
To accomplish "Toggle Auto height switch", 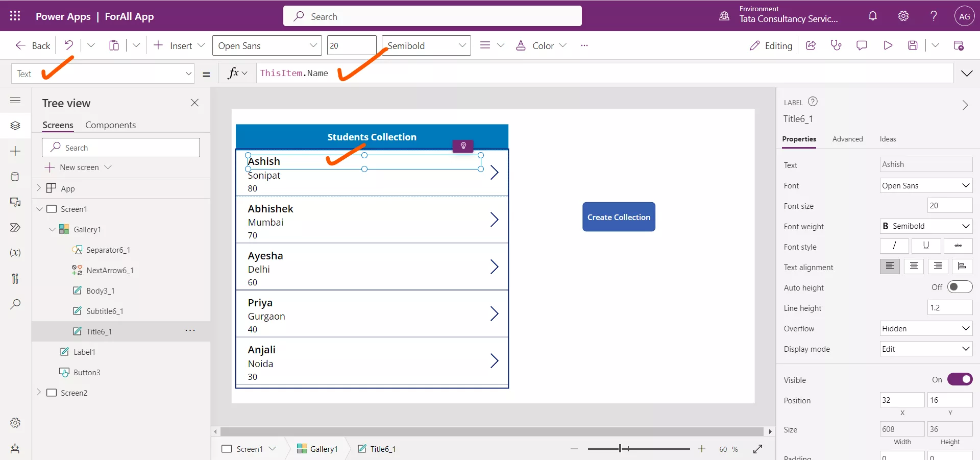I will [x=960, y=287].
